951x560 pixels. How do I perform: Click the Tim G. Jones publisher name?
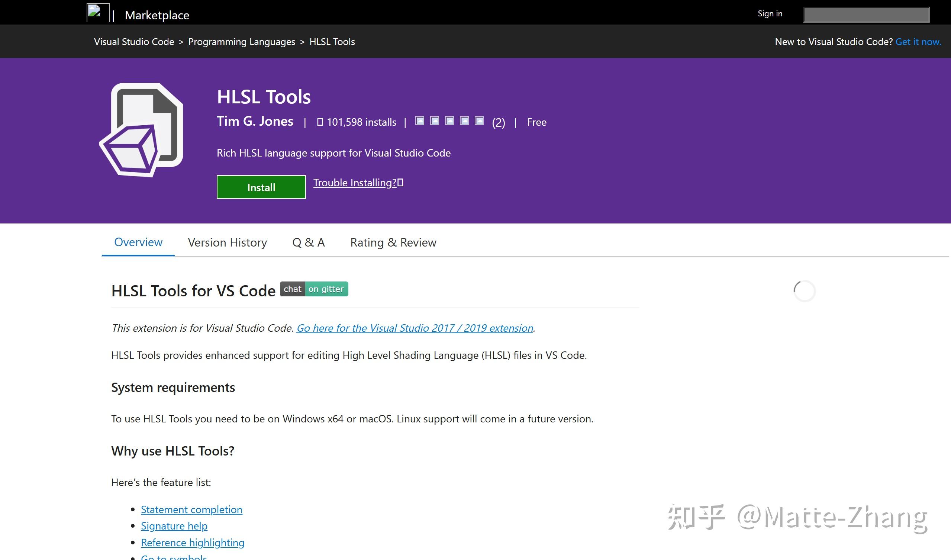click(x=255, y=121)
